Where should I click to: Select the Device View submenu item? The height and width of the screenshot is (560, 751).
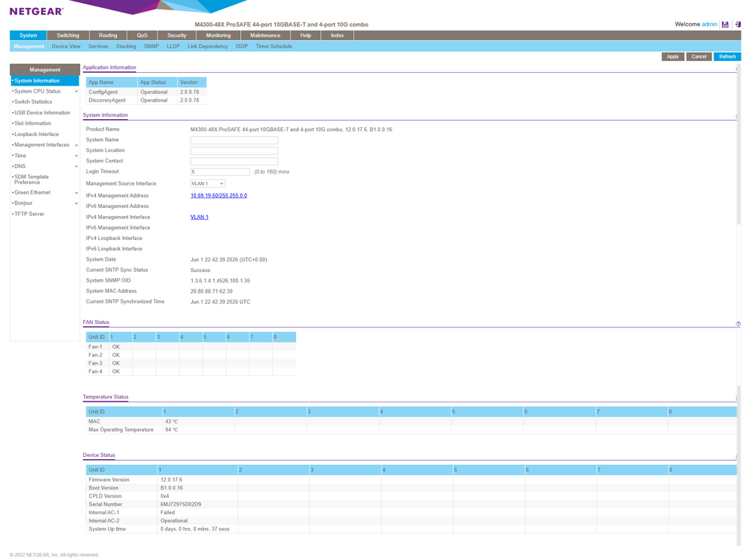66,46
